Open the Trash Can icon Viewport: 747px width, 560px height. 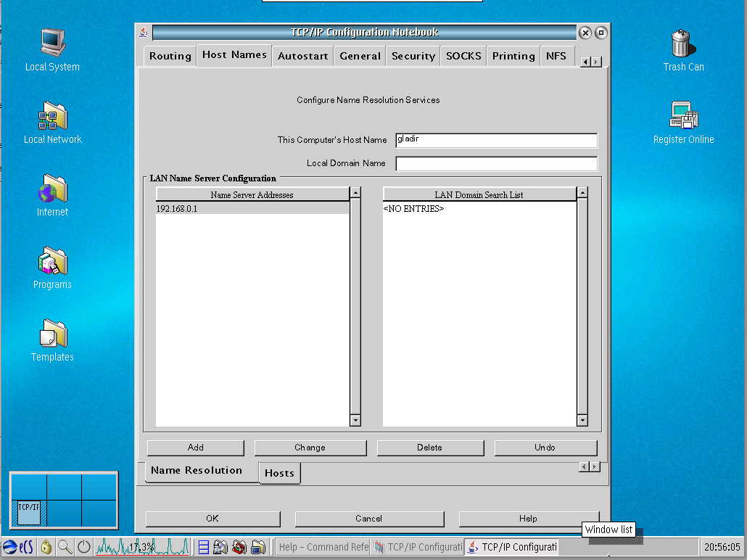[682, 44]
